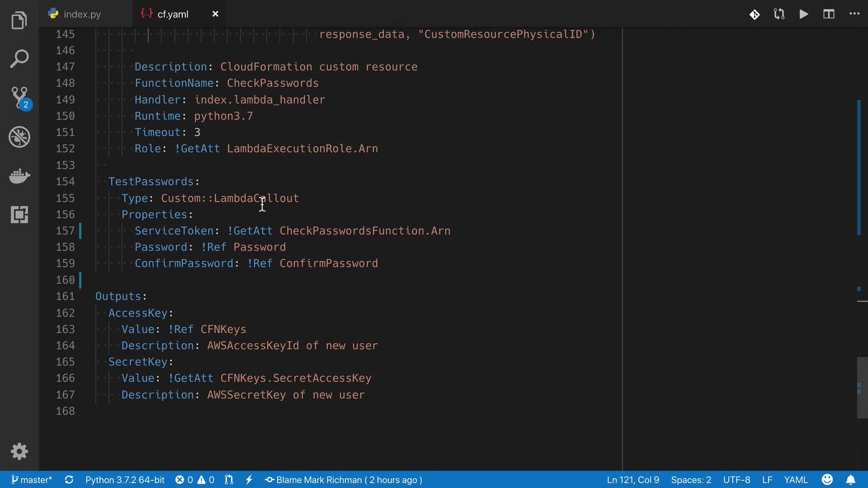Click Python 3.7.2 64-bit interpreter
Image resolution: width=868 pixels, height=488 pixels.
pyautogui.click(x=125, y=479)
